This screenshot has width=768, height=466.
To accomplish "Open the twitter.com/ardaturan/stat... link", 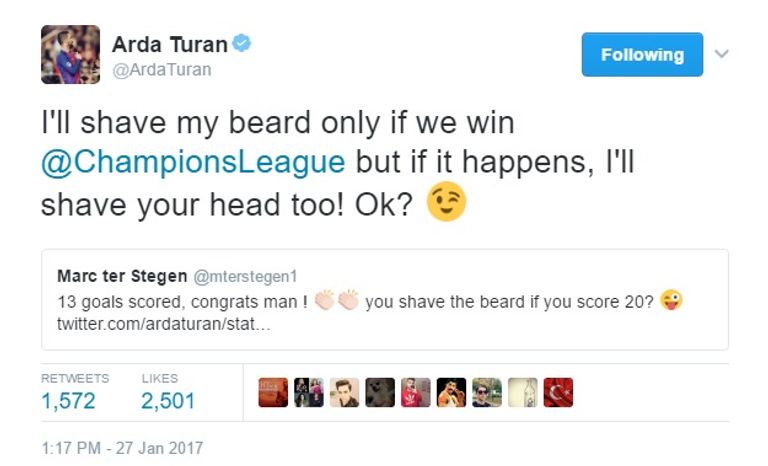I will [x=164, y=324].
